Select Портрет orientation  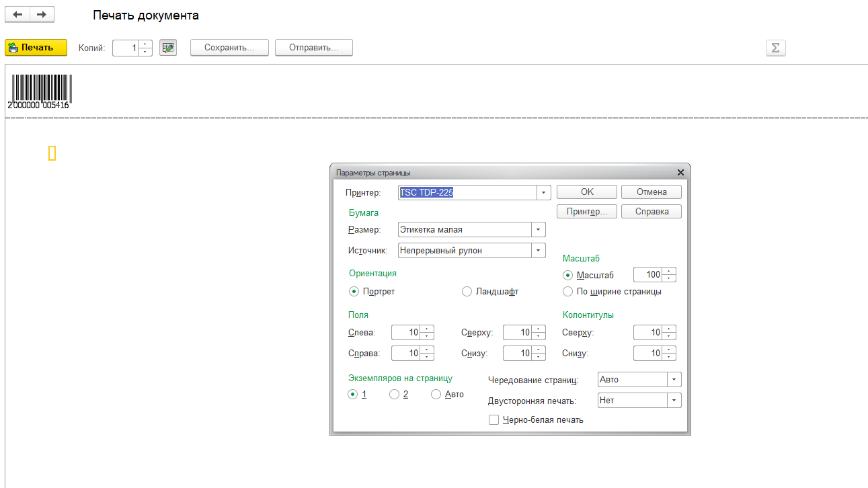pyautogui.click(x=354, y=292)
